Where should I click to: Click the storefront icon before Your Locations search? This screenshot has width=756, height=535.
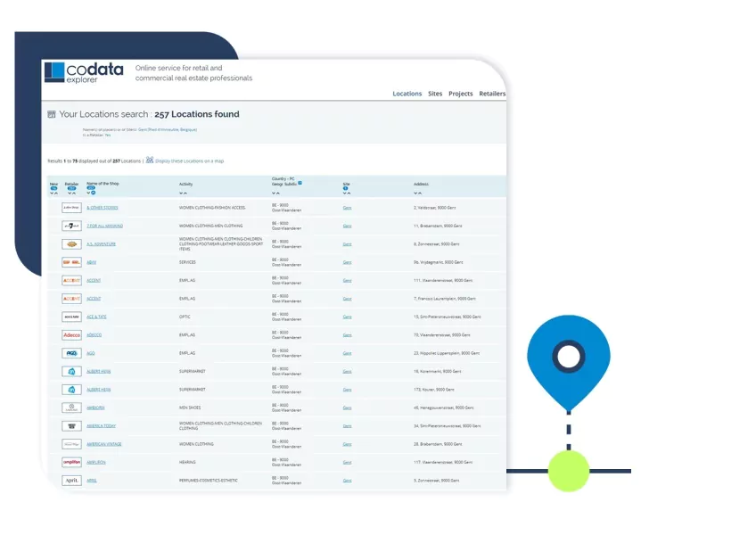(52, 115)
